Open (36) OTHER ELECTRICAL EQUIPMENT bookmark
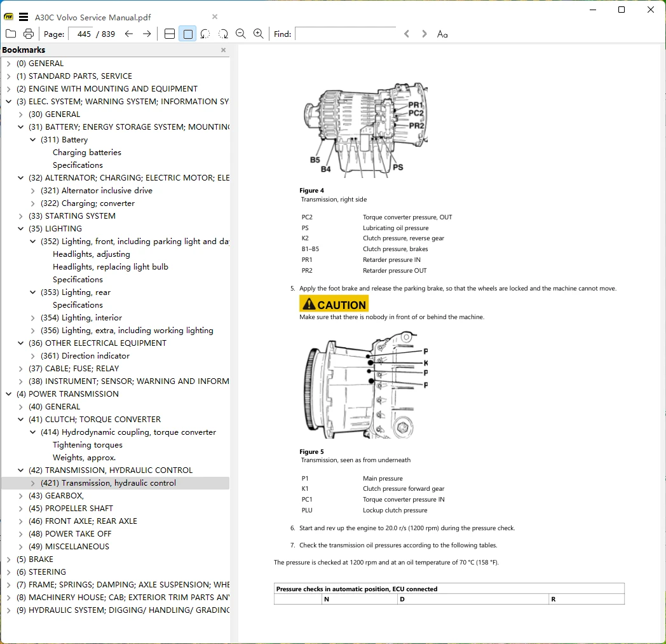666x644 pixels. click(x=98, y=343)
